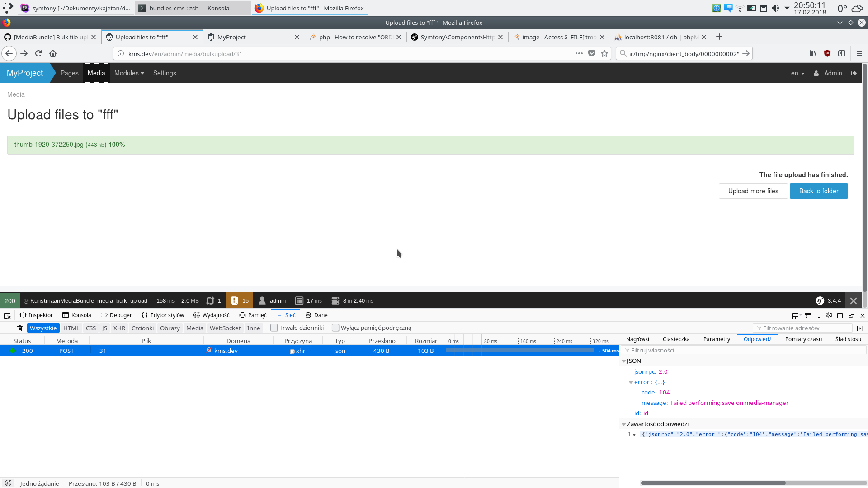Click the logout icon next to Admin
This screenshot has width=868, height=488.
(854, 73)
